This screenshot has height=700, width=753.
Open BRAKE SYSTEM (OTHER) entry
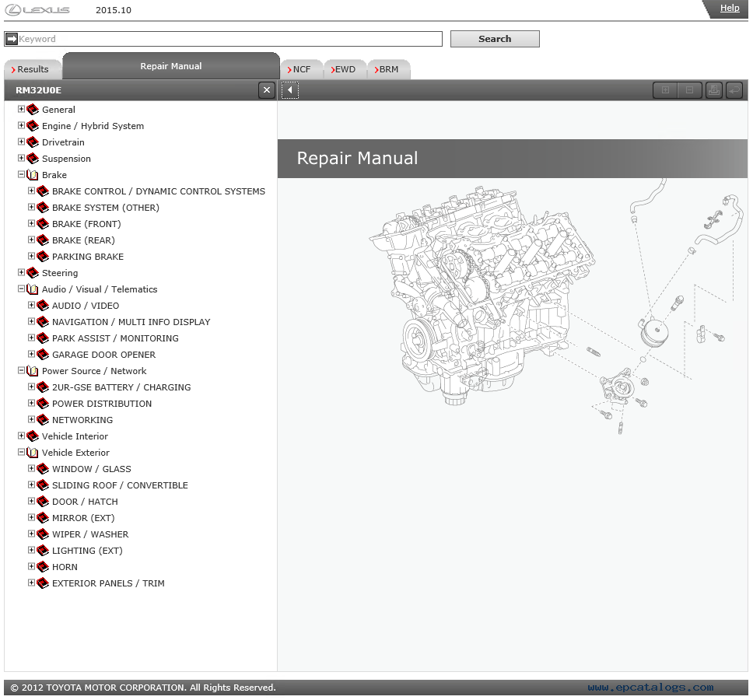click(106, 208)
